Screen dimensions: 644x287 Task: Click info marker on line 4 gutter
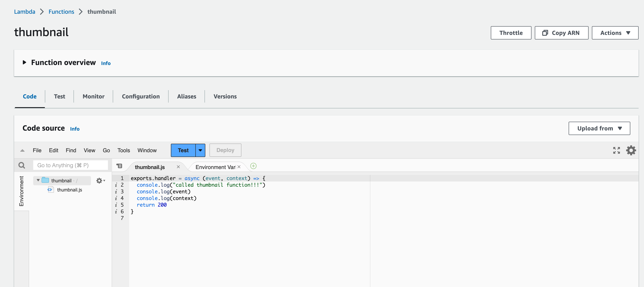(x=116, y=198)
